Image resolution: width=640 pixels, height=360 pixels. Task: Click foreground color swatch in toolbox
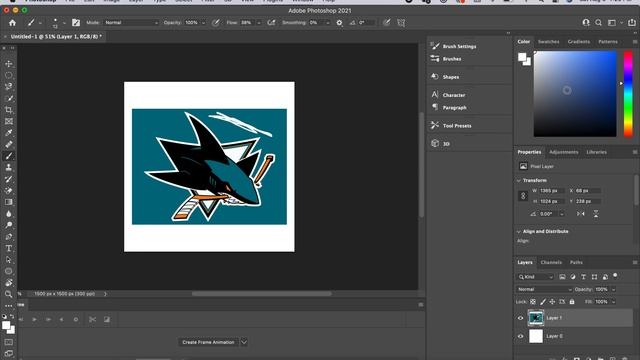coord(6,325)
